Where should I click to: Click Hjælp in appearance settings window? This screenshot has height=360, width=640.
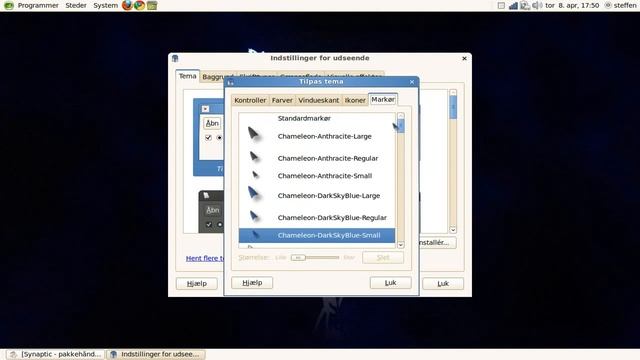[x=197, y=283]
